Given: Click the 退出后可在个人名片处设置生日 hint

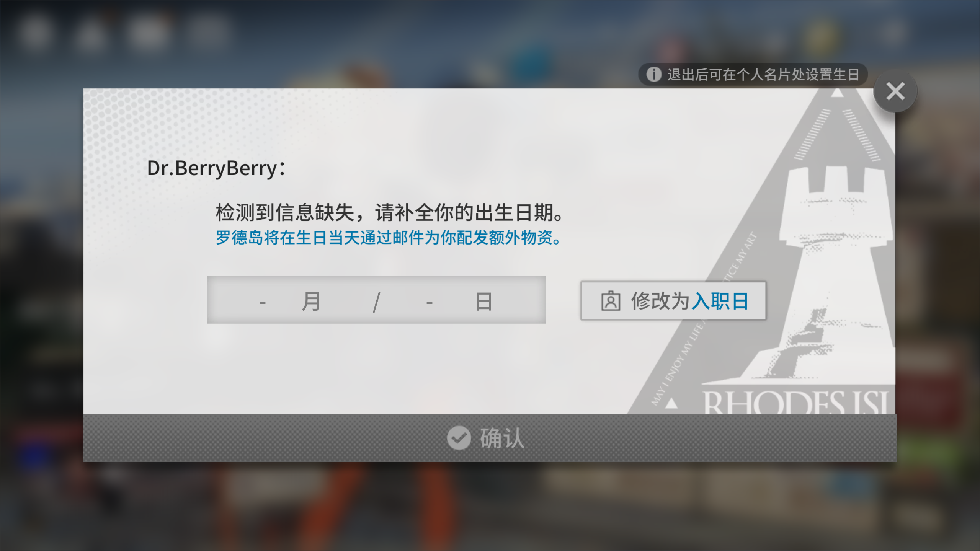Looking at the screenshot, I should (763, 75).
